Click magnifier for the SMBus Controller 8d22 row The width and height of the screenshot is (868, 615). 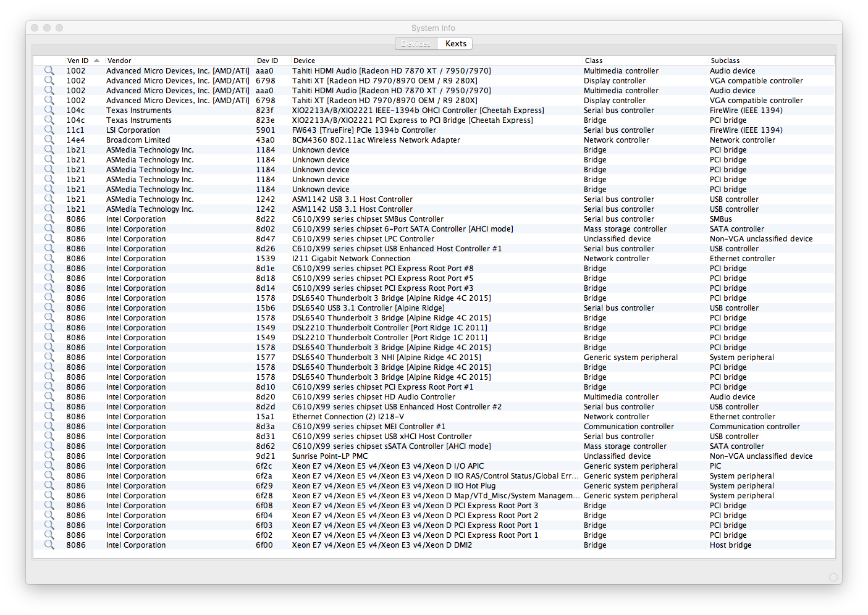click(49, 219)
